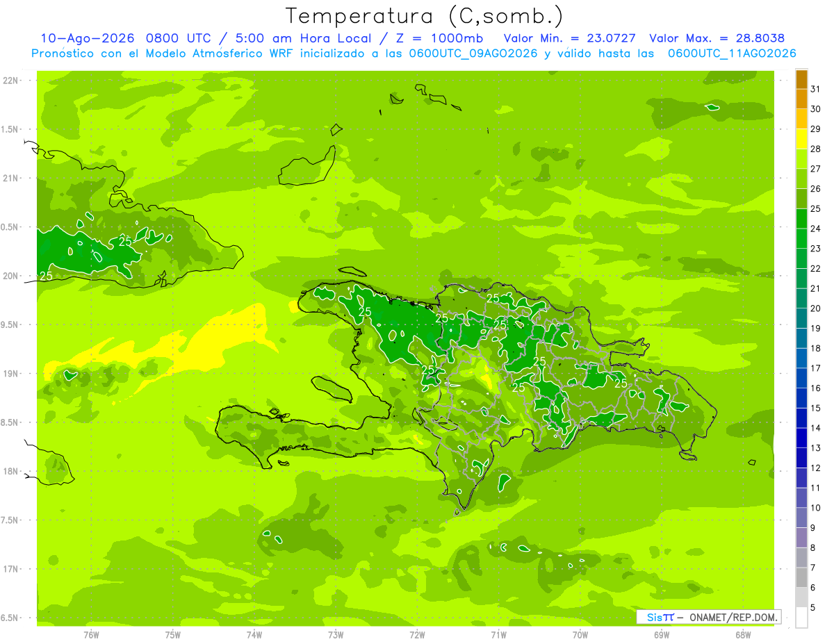Screen dimensions: 834x644
Task: Click the "22" color scale label
Action: [x=816, y=269]
